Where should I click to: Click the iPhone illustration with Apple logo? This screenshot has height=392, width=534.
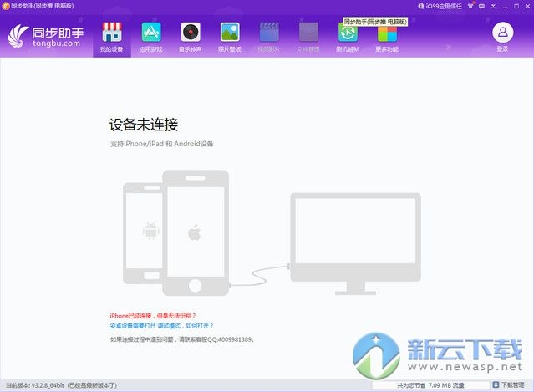[196, 233]
